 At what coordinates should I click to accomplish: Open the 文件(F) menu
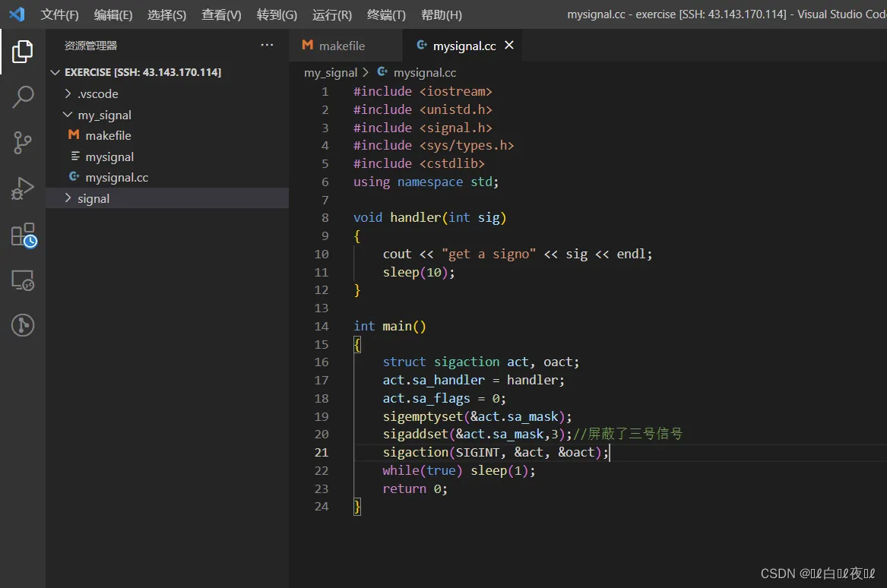coord(59,15)
